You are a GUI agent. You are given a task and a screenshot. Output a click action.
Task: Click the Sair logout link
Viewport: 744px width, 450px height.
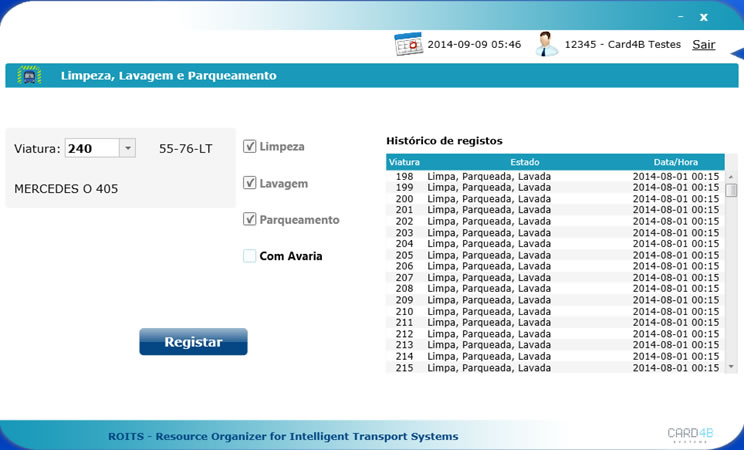click(x=703, y=45)
